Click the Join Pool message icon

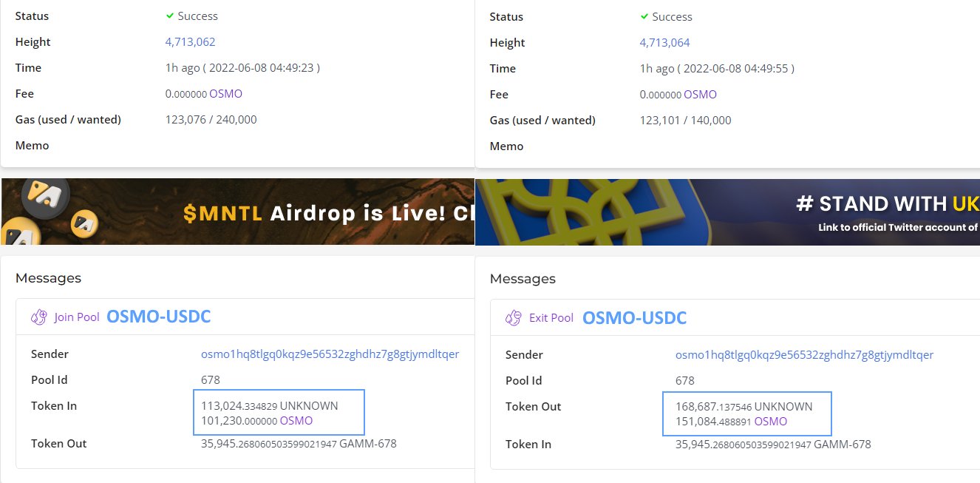(x=38, y=317)
